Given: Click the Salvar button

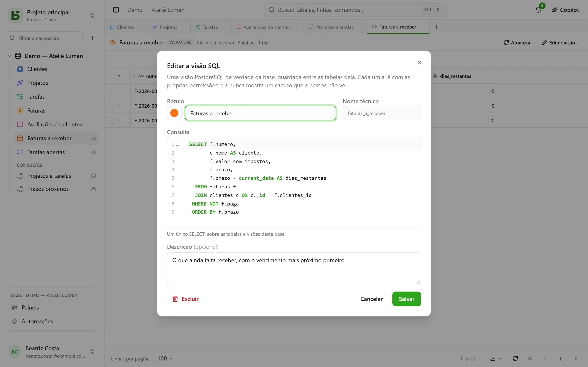Looking at the screenshot, I should 406,299.
